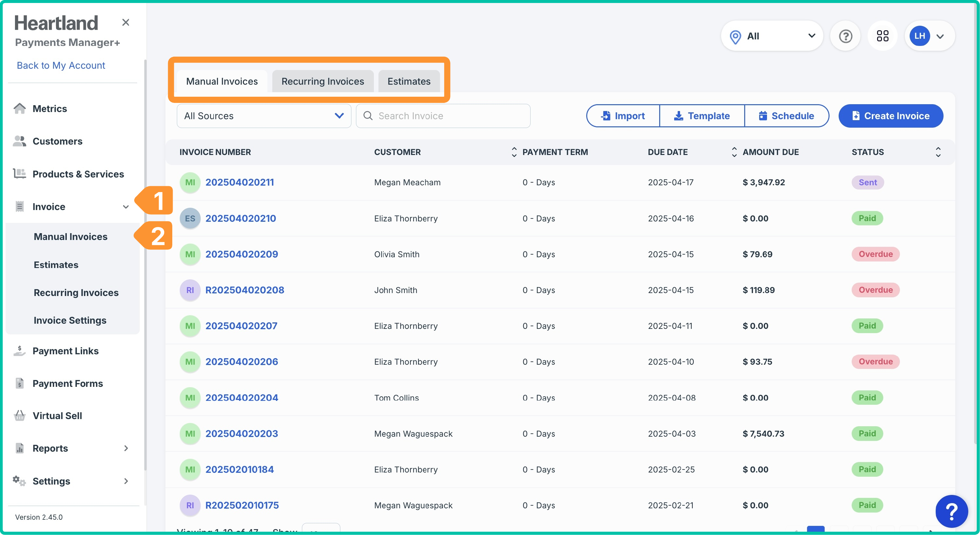Click MI badge for invoice 202504020209
980x535 pixels.
[x=190, y=254]
